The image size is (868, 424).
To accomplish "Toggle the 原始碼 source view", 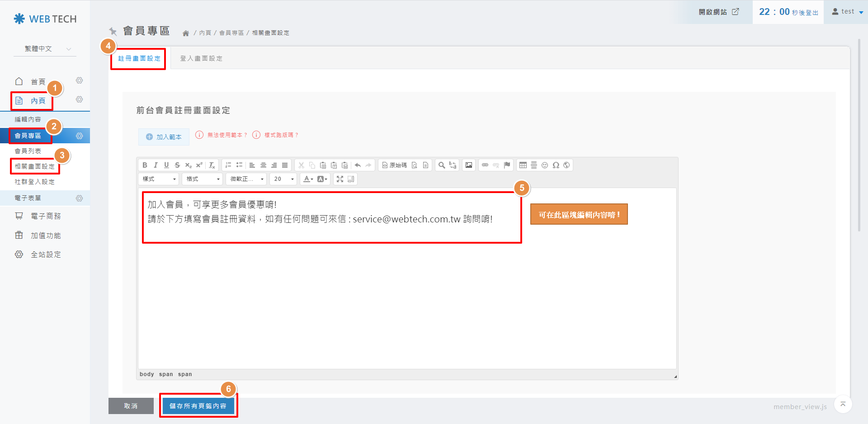I will (x=394, y=165).
